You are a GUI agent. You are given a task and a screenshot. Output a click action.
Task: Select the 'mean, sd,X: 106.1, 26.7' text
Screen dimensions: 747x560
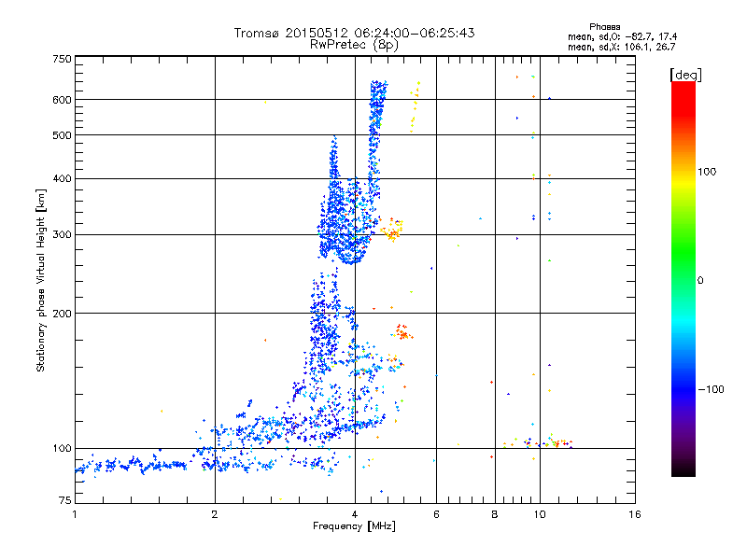pos(621,47)
